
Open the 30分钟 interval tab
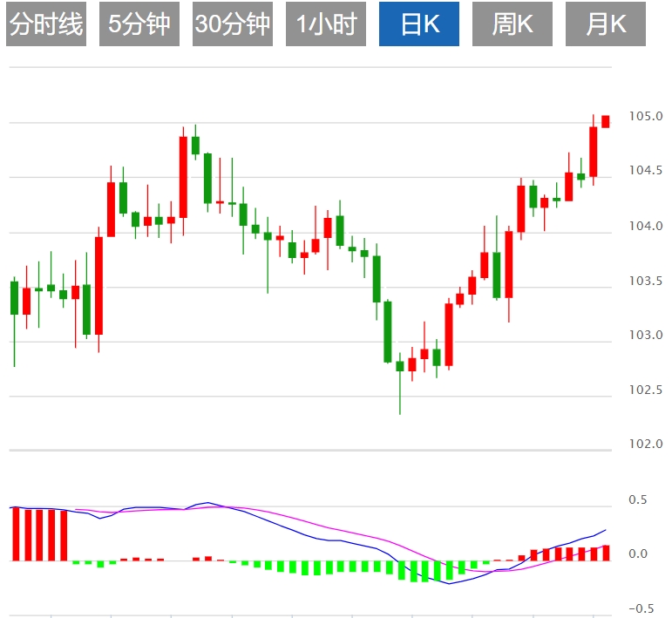point(233,24)
